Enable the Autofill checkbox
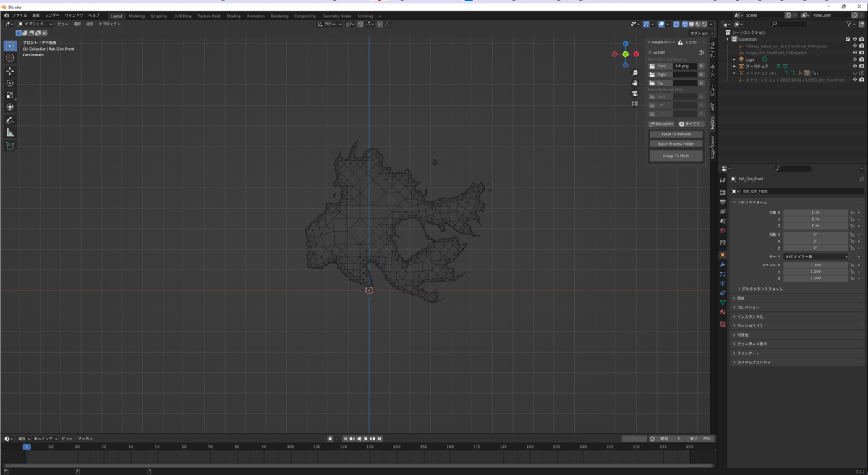This screenshot has width=868, height=475. (650, 52)
